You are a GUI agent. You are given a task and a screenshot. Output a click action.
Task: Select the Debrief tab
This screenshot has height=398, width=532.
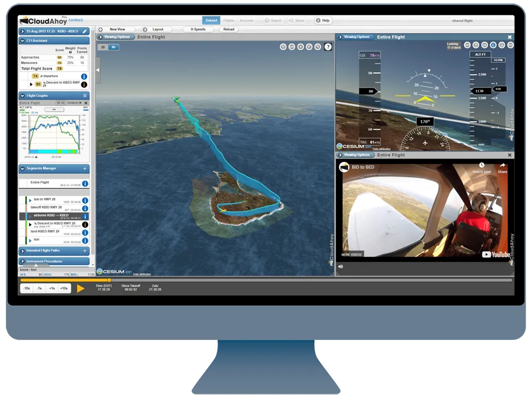pos(211,20)
